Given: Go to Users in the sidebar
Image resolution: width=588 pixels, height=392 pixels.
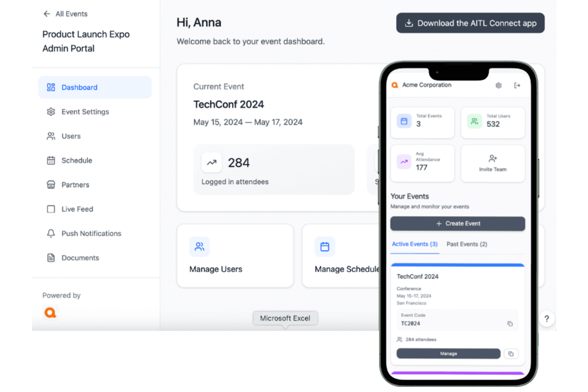Looking at the screenshot, I should click(x=95, y=136).
